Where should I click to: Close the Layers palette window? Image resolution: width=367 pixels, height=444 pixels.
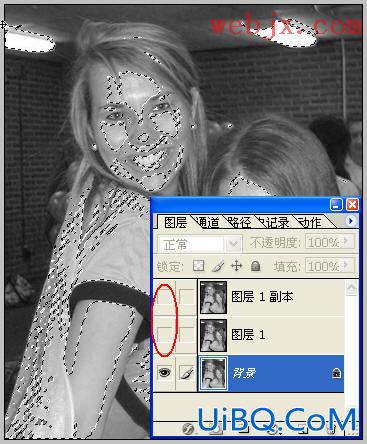pos(352,204)
